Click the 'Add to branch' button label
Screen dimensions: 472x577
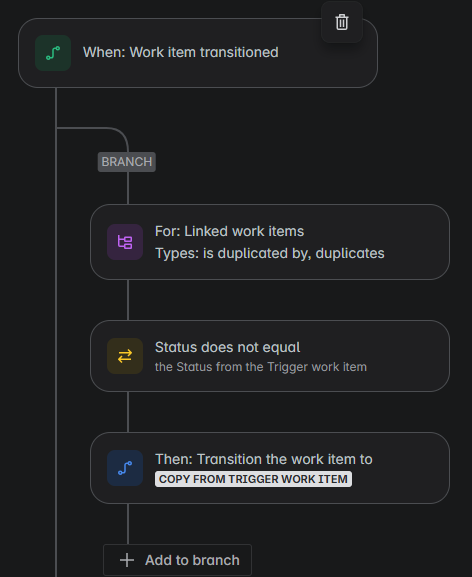click(x=192, y=560)
